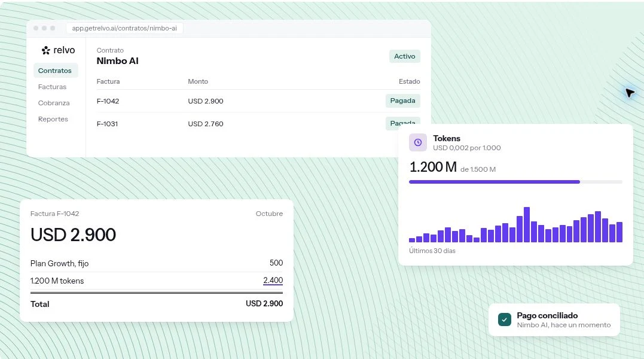Click 'USD 0,002 por 1.000' rate text

tap(466, 148)
